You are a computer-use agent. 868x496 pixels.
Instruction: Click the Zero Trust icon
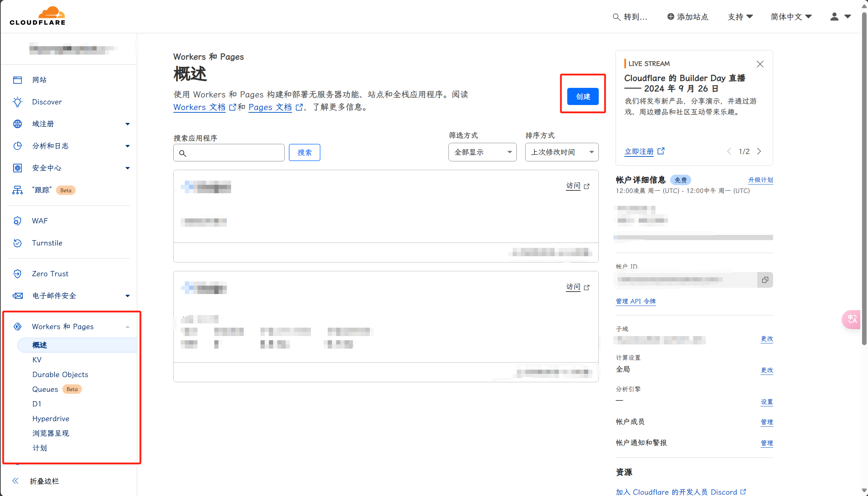click(18, 274)
